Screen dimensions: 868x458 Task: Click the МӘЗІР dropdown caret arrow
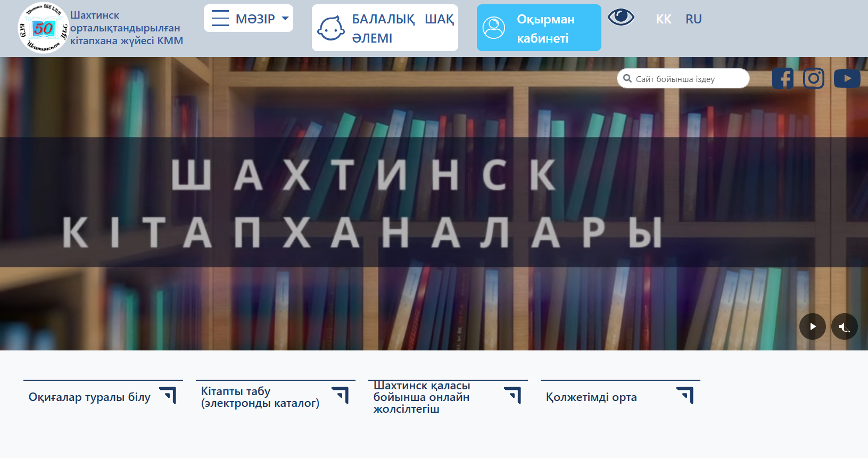(x=285, y=19)
